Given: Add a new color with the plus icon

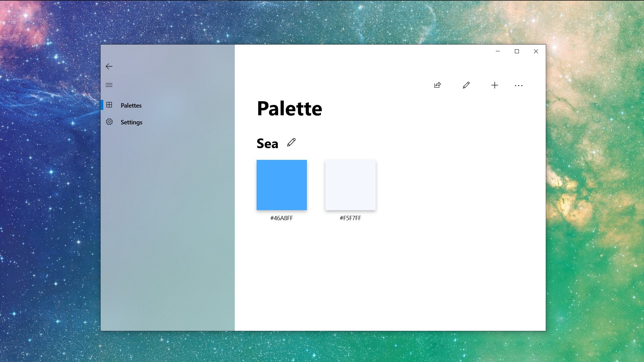Looking at the screenshot, I should coord(494,85).
